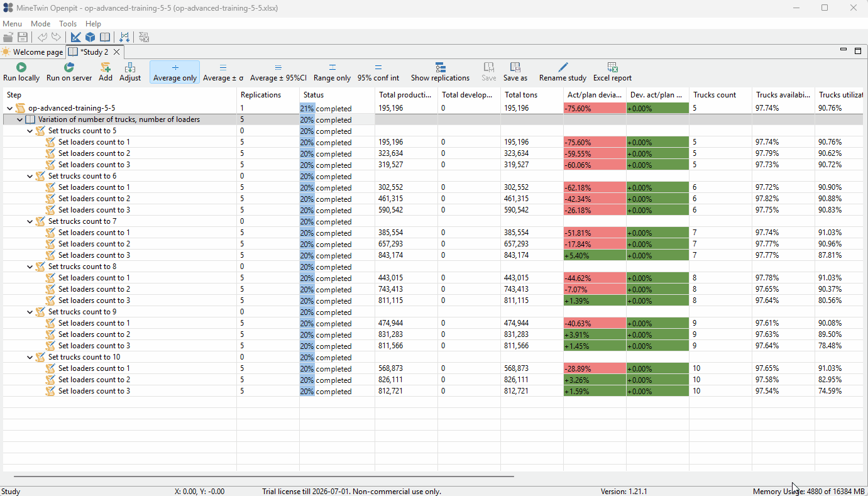Add a new study step
Image resolution: width=868 pixels, height=496 pixels.
(106, 72)
